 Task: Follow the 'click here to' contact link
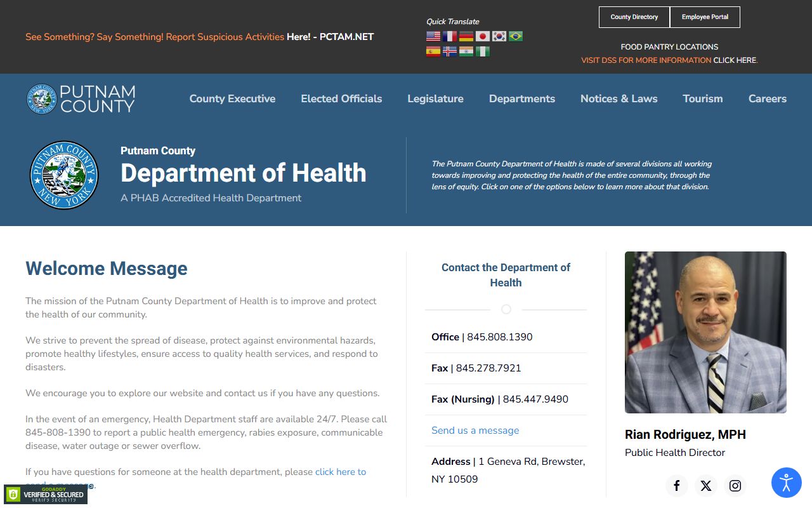click(x=341, y=472)
